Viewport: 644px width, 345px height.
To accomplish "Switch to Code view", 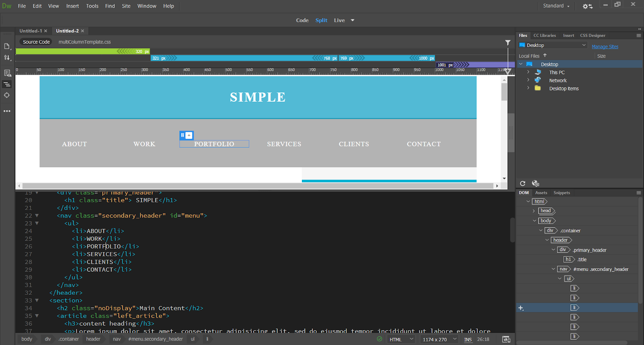I will pyautogui.click(x=302, y=20).
